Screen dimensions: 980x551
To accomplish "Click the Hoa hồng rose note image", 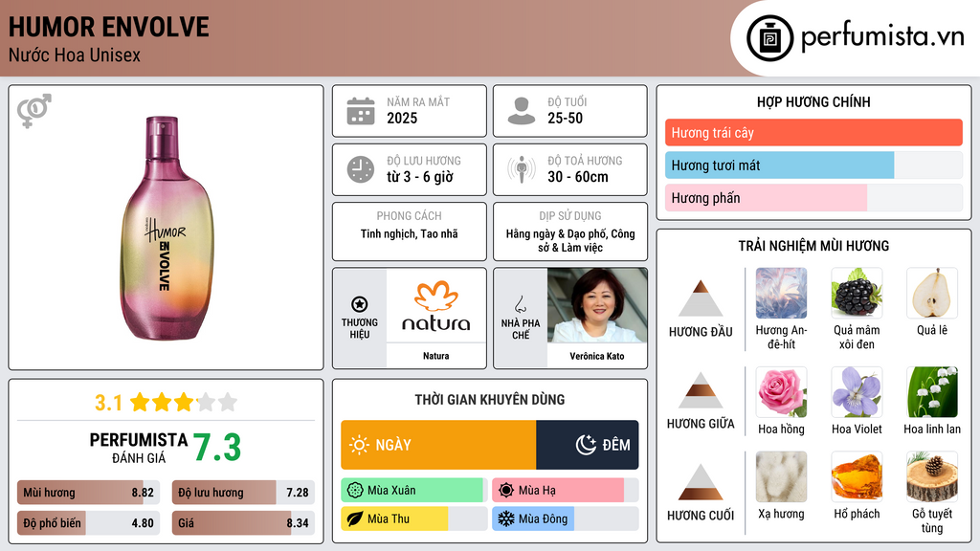I will coord(781,391).
